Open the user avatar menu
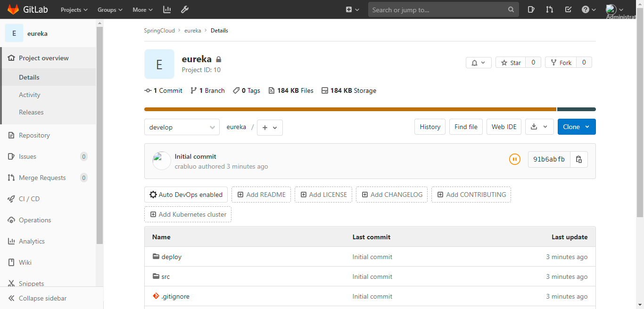The image size is (644, 309). coord(615,9)
